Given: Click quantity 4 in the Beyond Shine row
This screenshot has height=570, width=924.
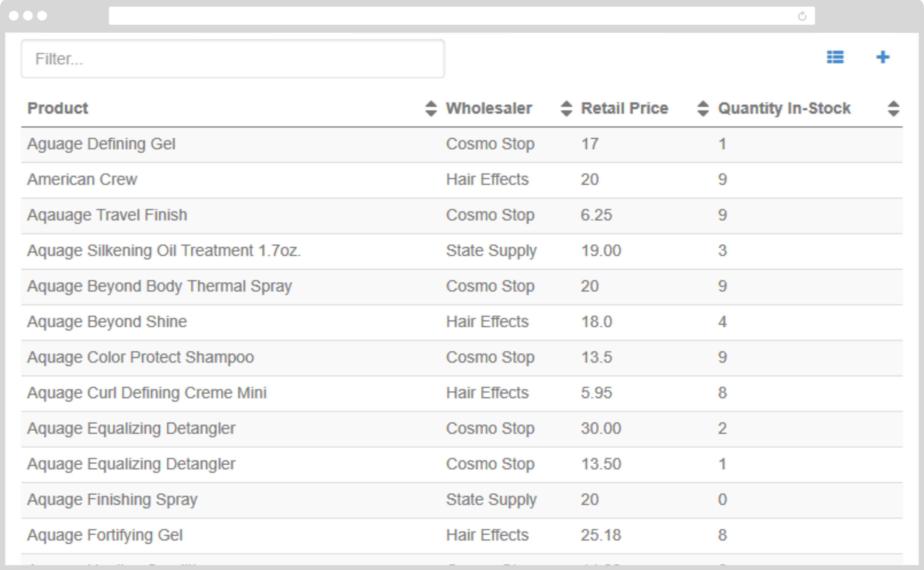Looking at the screenshot, I should pos(722,322).
